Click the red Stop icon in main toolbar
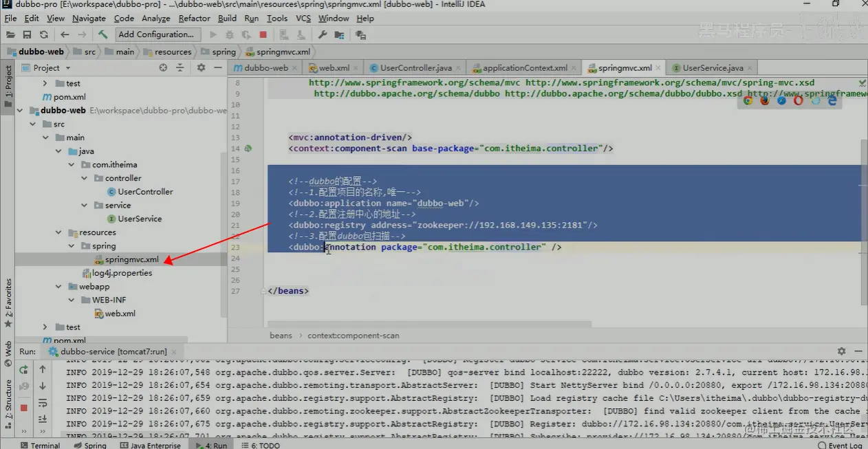The image size is (868, 449). [263, 34]
